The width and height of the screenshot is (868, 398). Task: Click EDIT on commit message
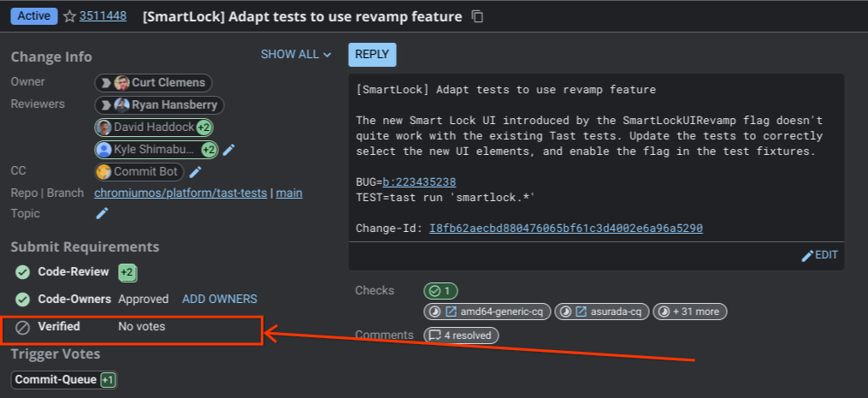[x=819, y=255]
